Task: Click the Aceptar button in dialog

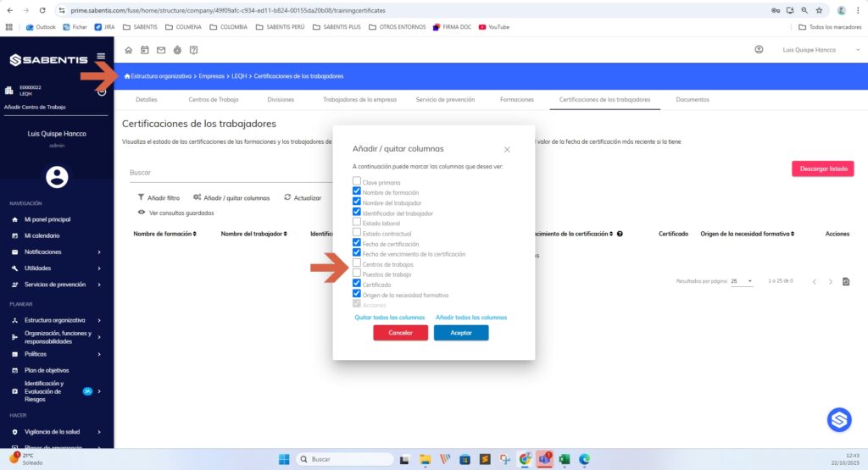Action: click(461, 333)
